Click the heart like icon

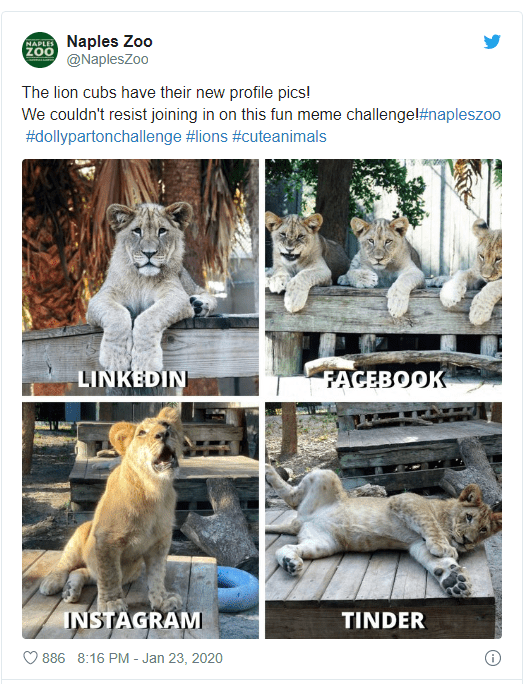[x=30, y=658]
